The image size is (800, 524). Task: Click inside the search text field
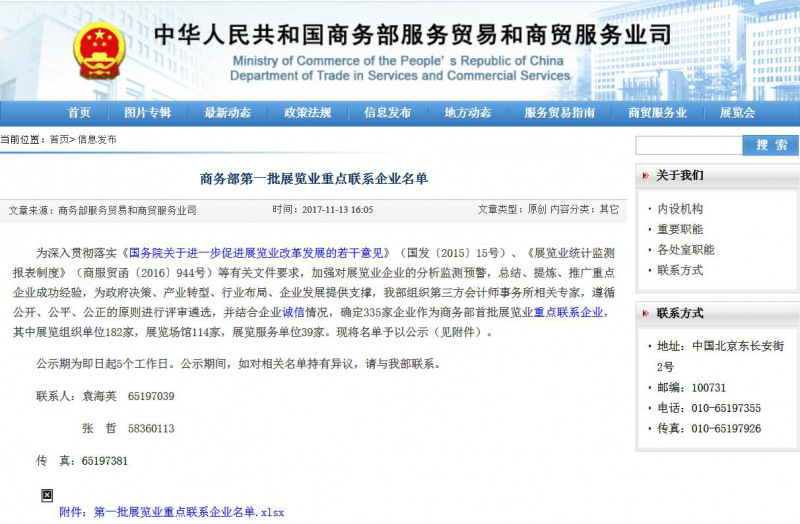[688, 145]
